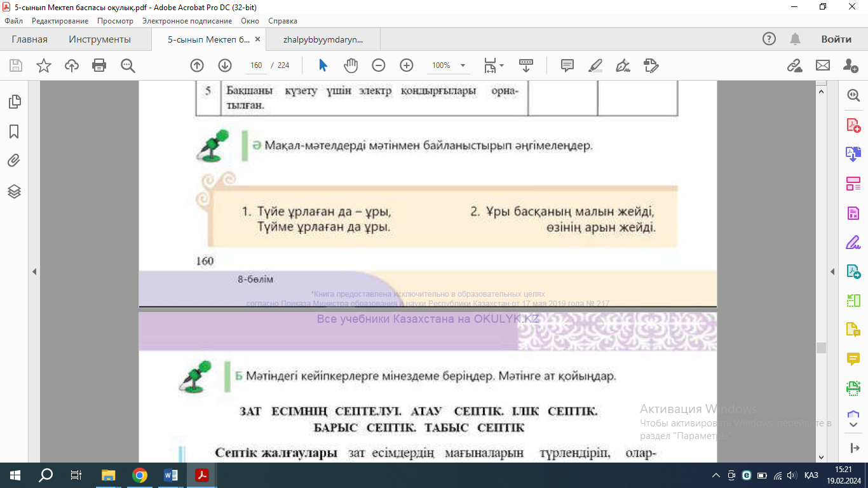Switch to the Инструменты tab
This screenshot has width=868, height=488.
[x=100, y=39]
